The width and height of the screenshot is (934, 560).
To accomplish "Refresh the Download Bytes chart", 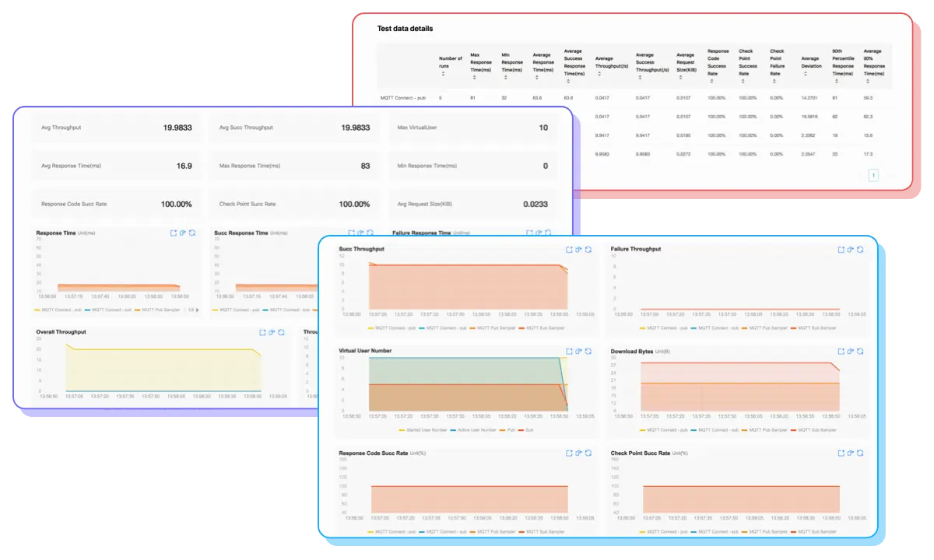I will [x=861, y=352].
